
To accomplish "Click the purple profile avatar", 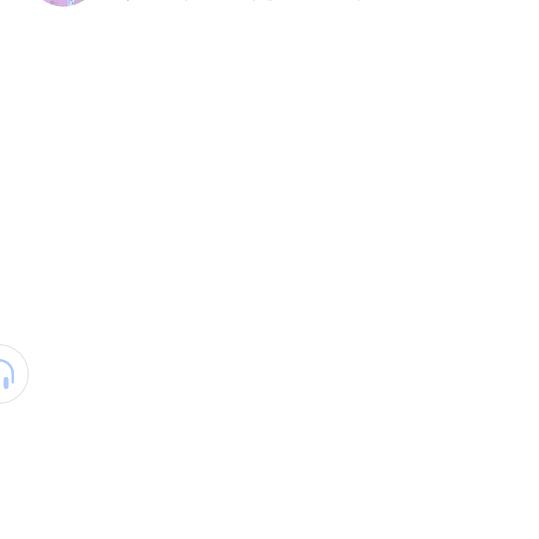I will (64, 2).
